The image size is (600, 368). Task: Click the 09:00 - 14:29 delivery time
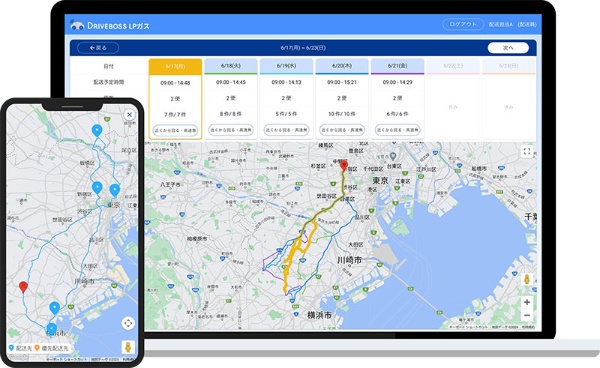click(x=397, y=82)
